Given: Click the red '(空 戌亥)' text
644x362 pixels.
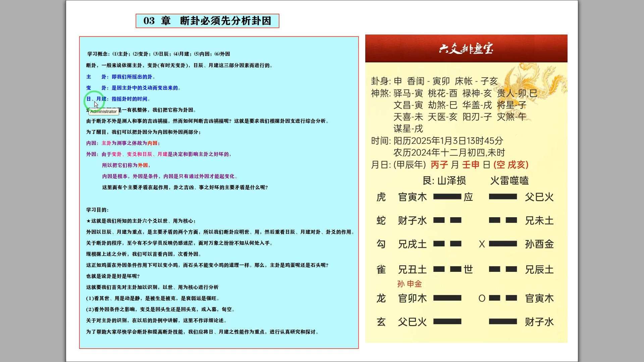Looking at the screenshot, I should click(x=511, y=165).
